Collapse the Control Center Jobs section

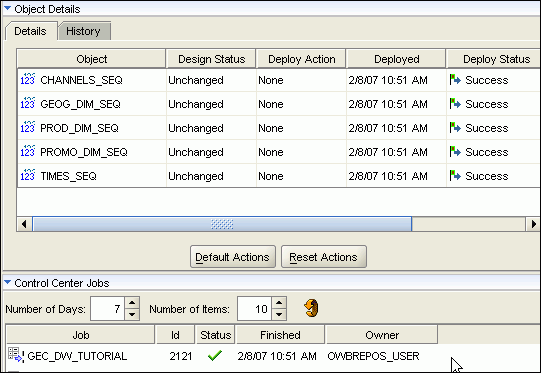[7, 282]
